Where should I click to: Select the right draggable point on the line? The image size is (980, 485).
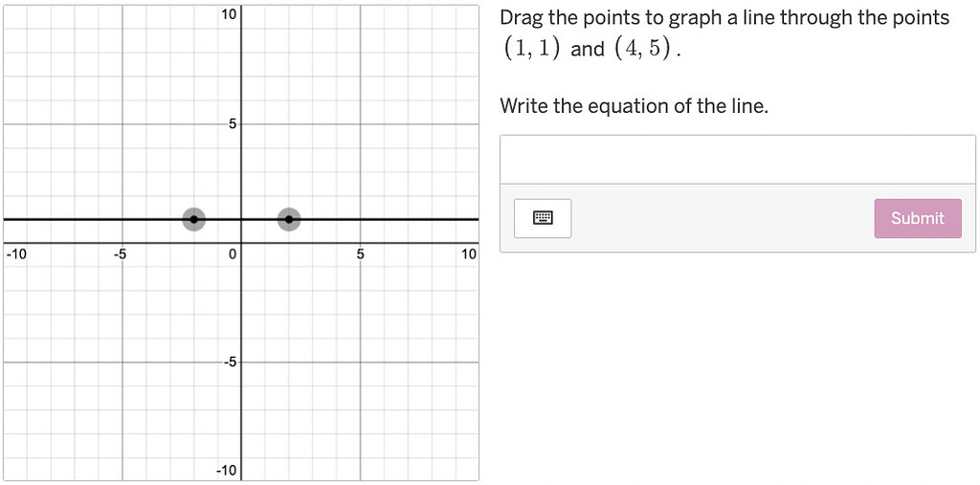pos(289,219)
